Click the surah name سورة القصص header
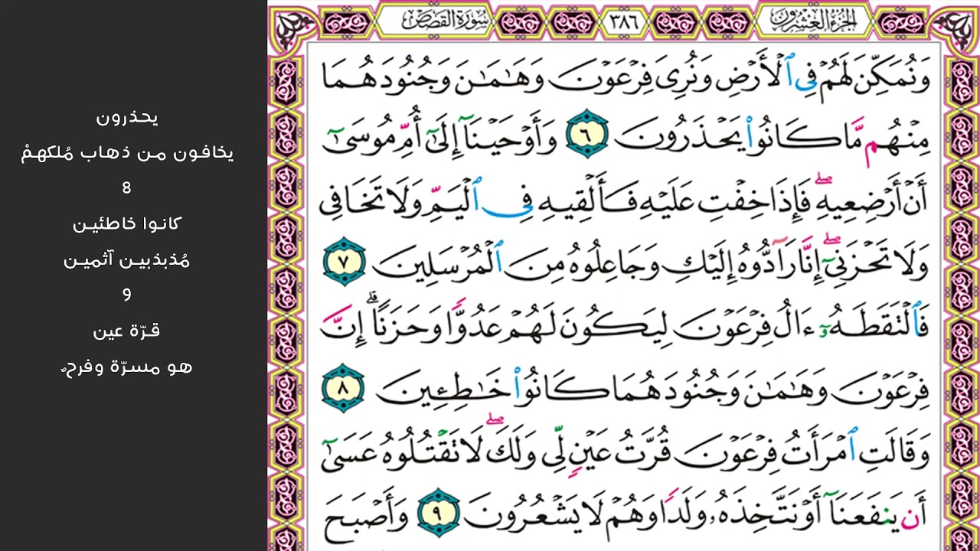Screen dimensions: 980x551 446,19
